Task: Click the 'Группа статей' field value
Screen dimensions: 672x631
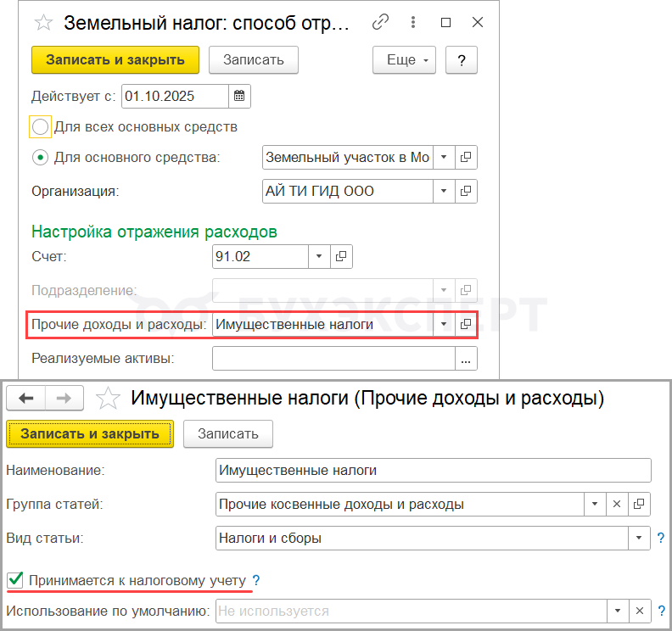Action: [400, 504]
